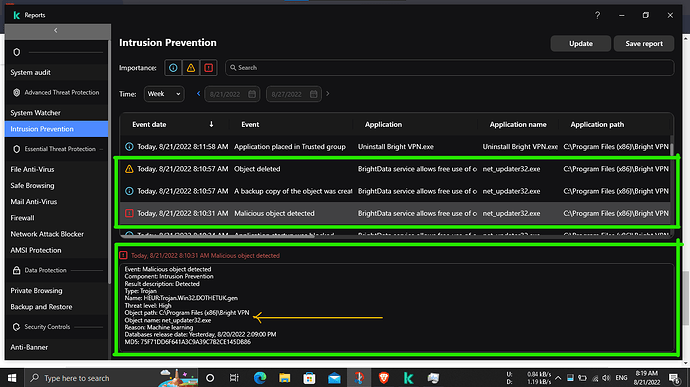Sort by the Application name column header
Image resolution: width=690 pixels, height=387 pixels.
pos(518,125)
